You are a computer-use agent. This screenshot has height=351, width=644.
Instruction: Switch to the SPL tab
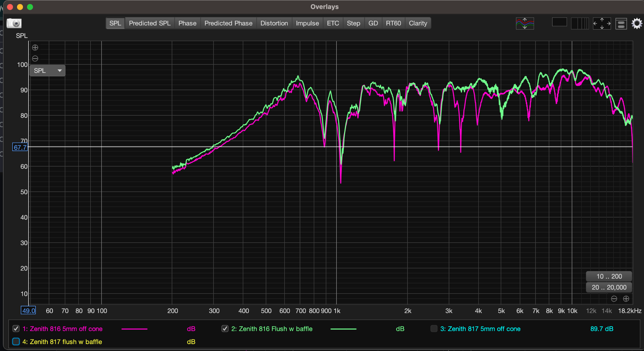point(115,23)
